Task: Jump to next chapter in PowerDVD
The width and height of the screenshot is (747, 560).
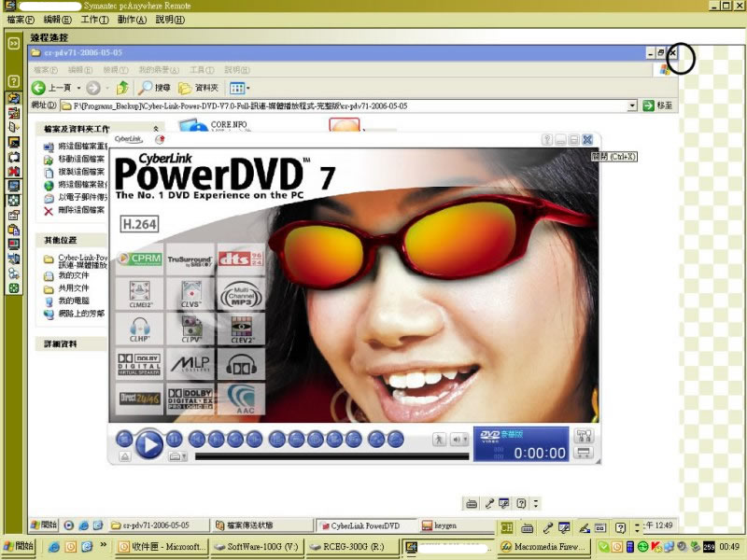Action: point(216,439)
